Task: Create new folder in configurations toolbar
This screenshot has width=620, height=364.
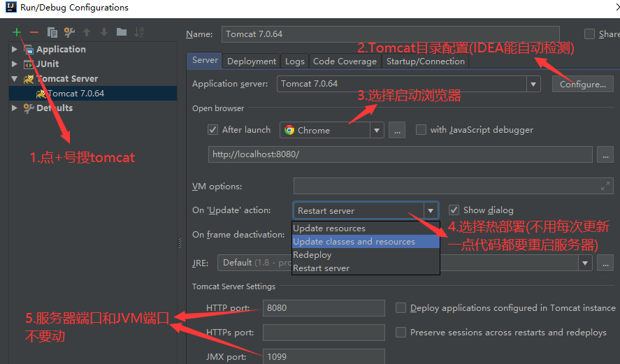Action: (122, 32)
